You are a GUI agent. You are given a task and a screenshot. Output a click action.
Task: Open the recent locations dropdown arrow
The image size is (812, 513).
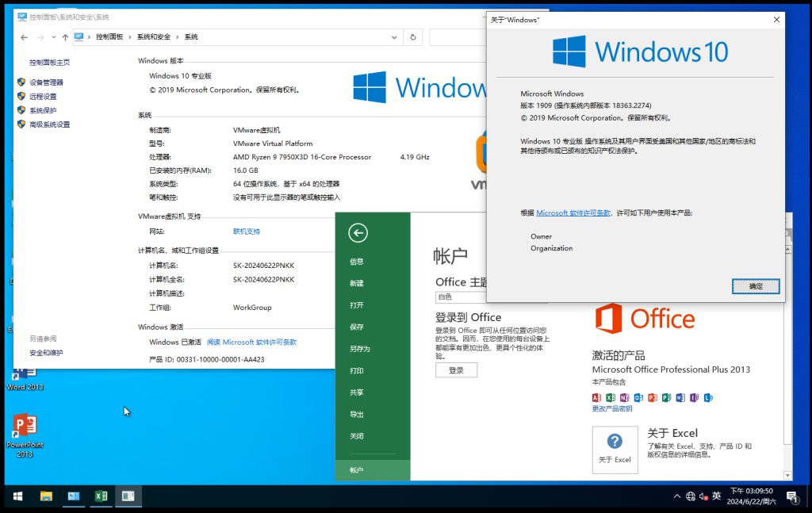tap(52, 37)
